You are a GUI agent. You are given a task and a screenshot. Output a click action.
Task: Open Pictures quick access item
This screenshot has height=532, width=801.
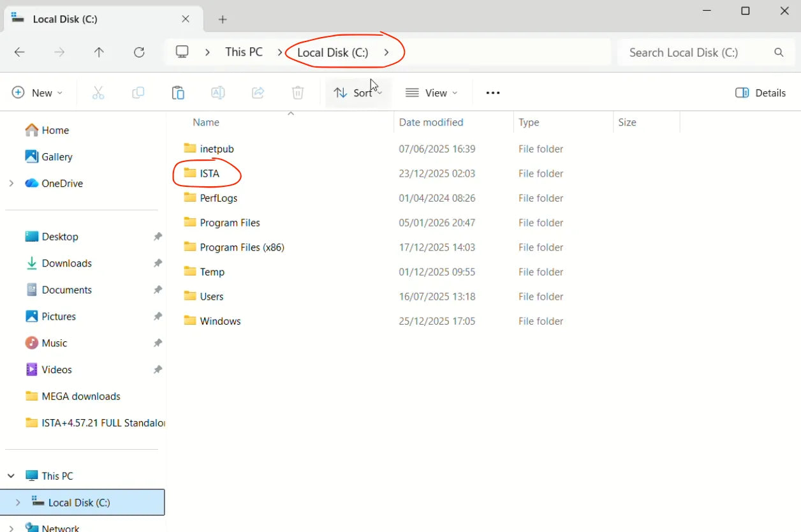(50, 316)
